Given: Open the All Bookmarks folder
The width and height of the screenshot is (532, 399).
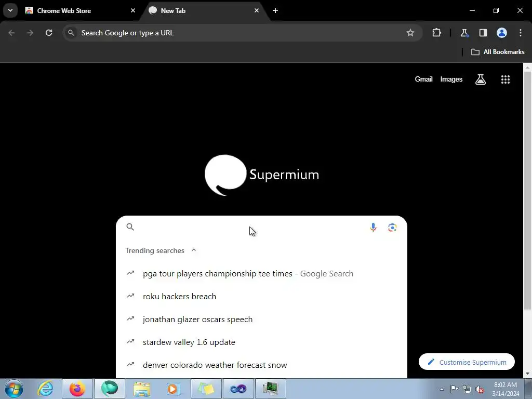Looking at the screenshot, I should coord(498,52).
